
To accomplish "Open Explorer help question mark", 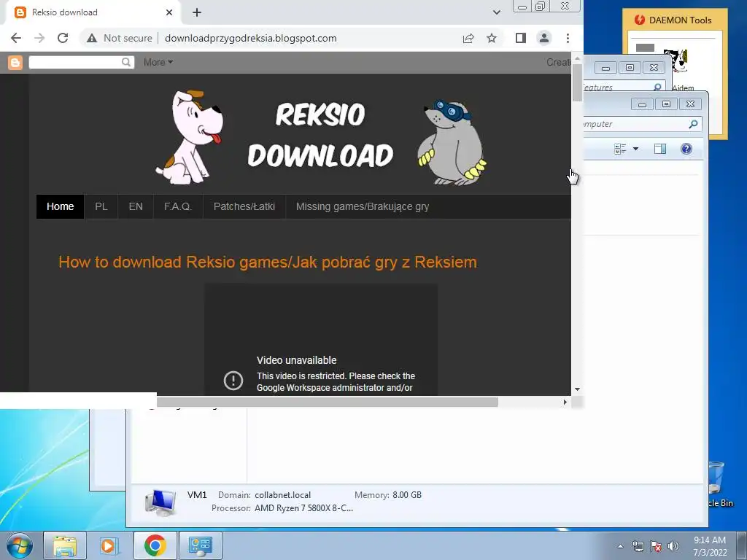I will pos(686,149).
